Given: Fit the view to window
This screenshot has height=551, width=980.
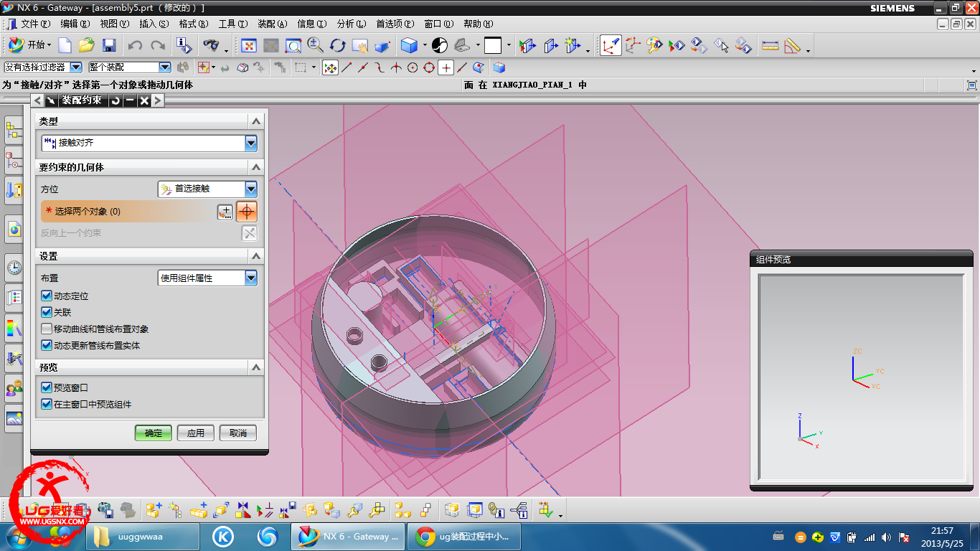Looking at the screenshot, I should (248, 45).
